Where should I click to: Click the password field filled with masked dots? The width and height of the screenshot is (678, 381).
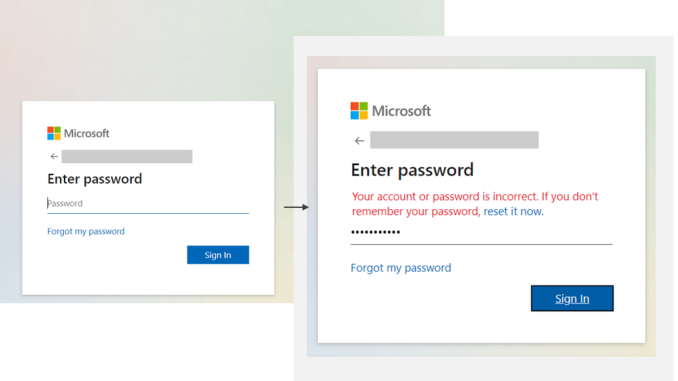tap(481, 234)
